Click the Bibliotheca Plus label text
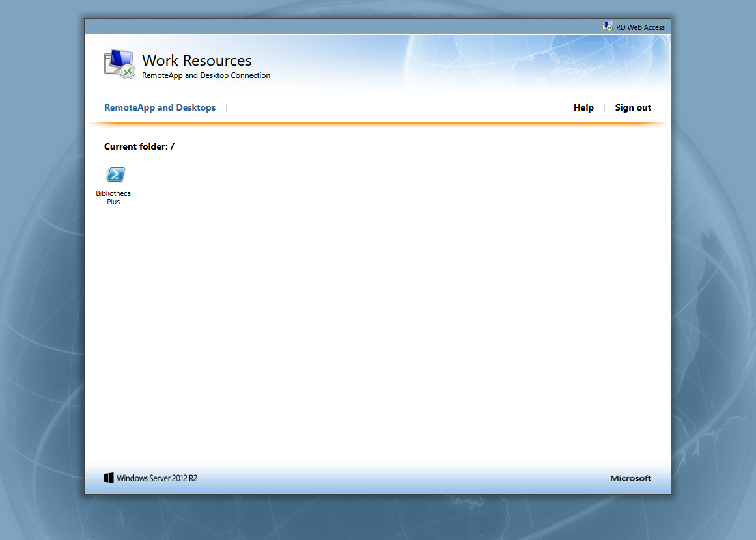This screenshot has height=540, width=756. [113, 198]
